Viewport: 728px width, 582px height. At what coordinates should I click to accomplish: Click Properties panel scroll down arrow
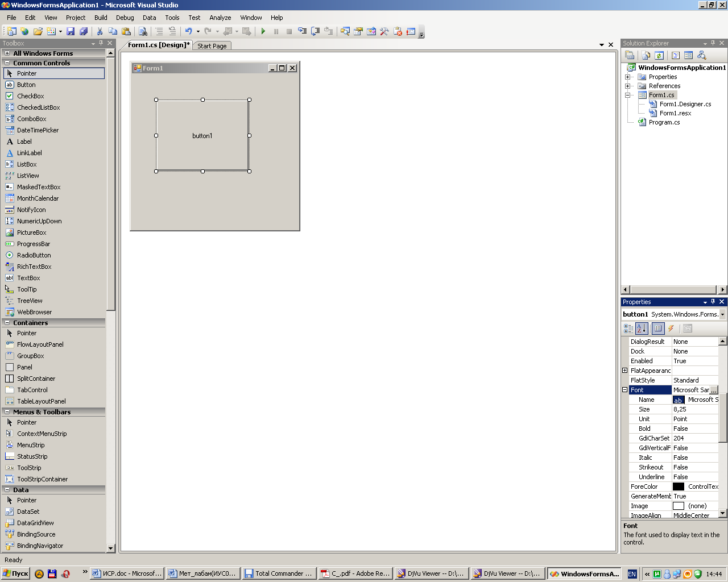point(723,513)
